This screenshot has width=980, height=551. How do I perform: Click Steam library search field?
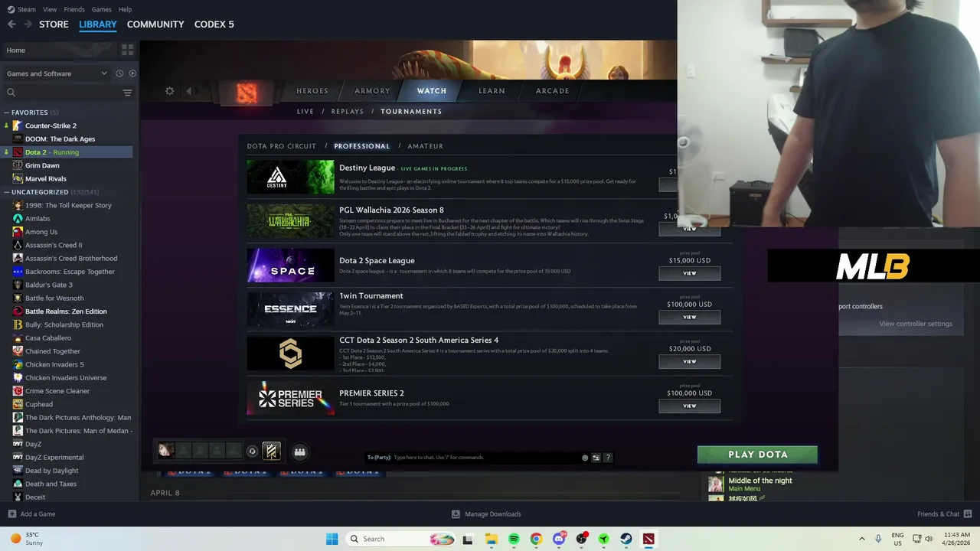click(63, 93)
